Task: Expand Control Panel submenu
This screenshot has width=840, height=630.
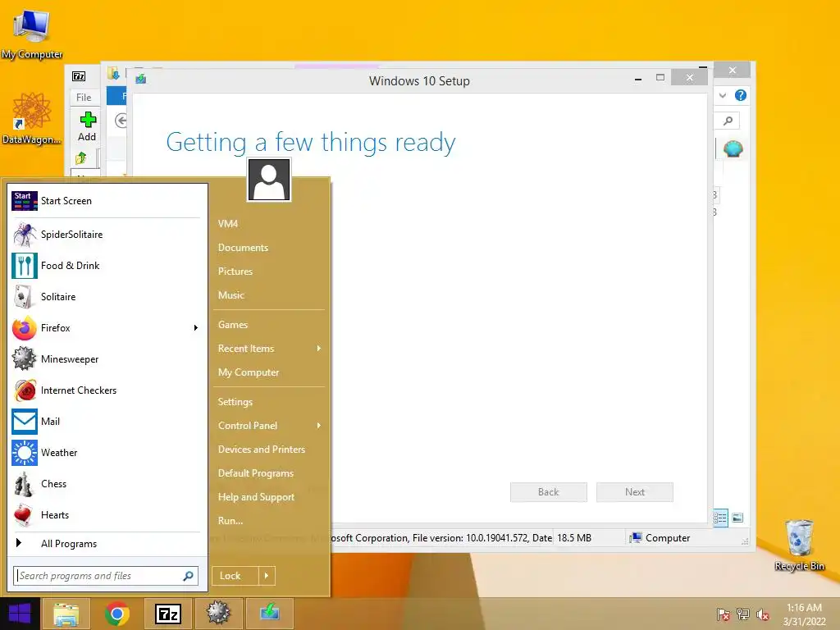Action: 319,426
